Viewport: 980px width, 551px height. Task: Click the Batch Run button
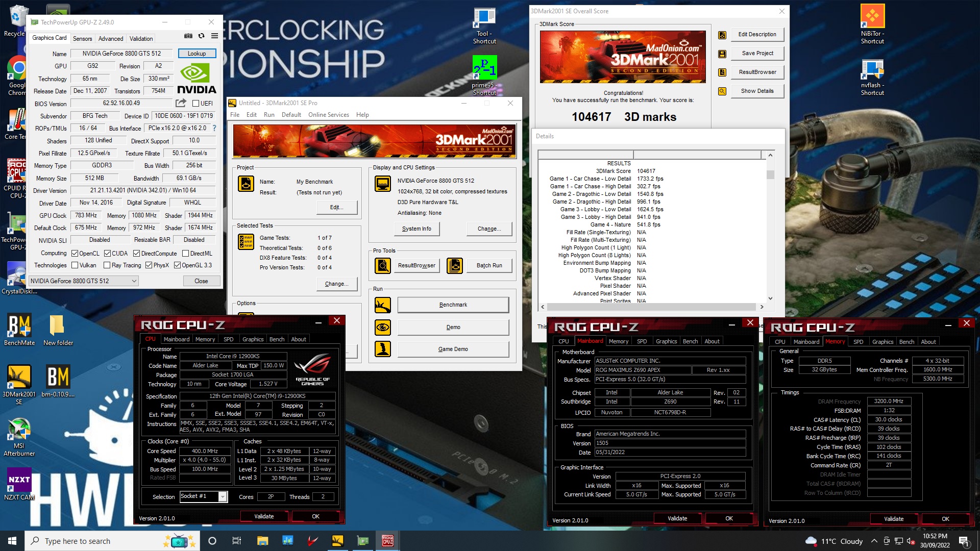pyautogui.click(x=489, y=265)
